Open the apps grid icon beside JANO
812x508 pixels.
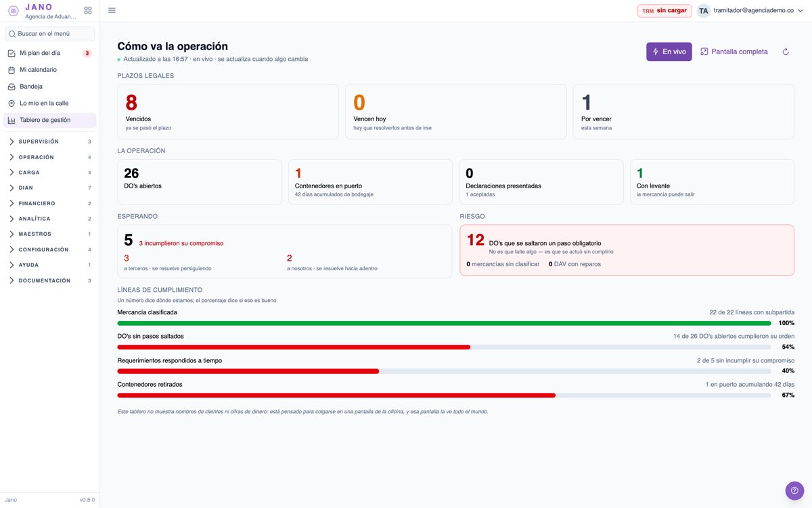88,11
